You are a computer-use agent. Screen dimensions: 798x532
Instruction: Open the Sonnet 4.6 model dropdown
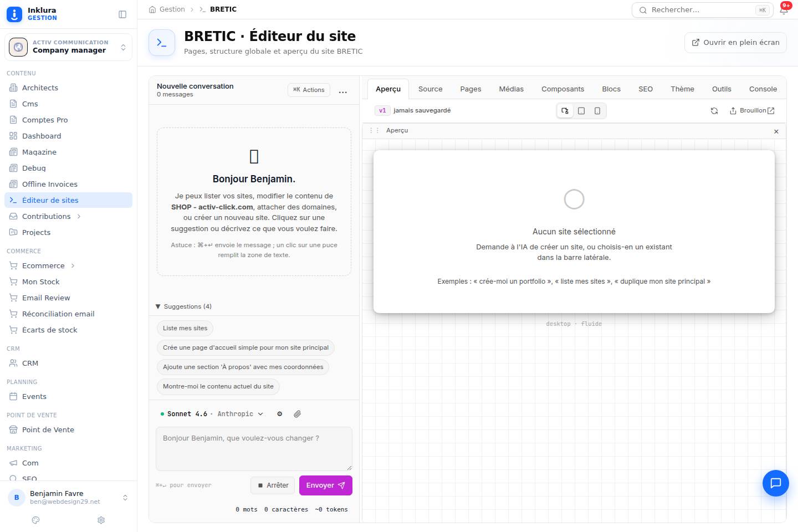[212, 414]
